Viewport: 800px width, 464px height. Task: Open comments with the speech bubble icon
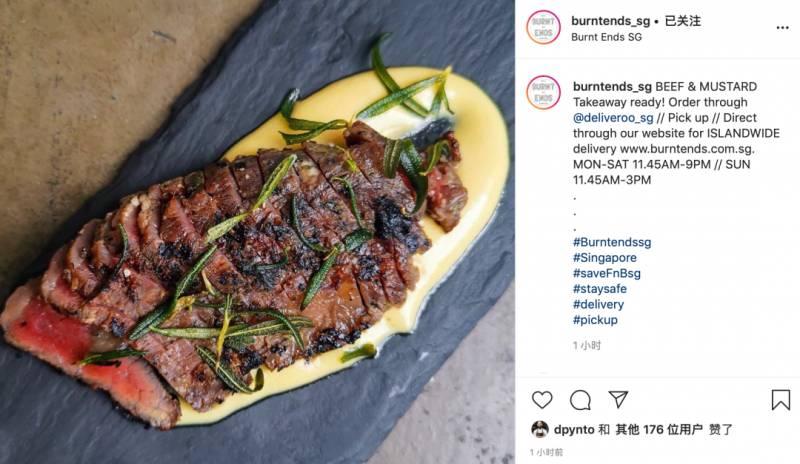point(580,400)
